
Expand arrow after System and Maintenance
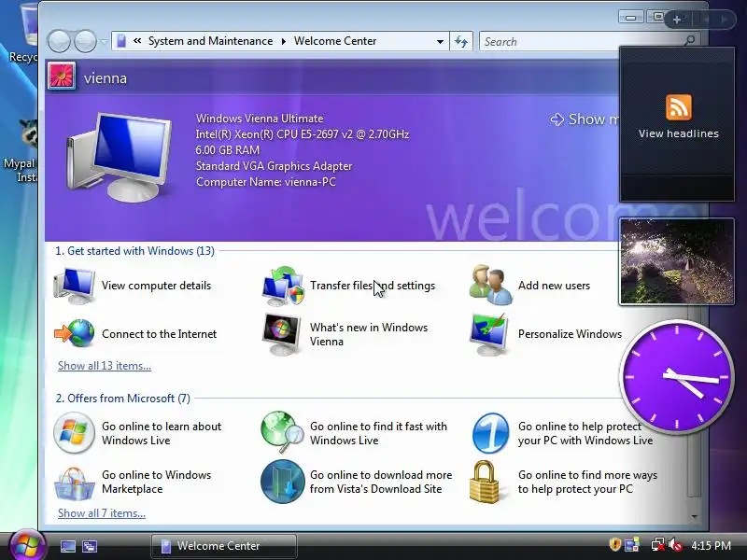click(284, 41)
